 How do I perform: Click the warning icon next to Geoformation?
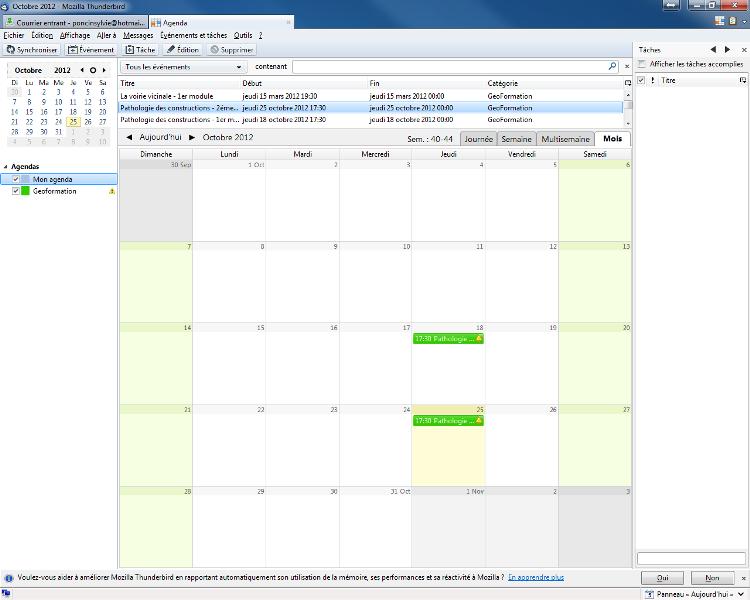pyautogui.click(x=112, y=191)
